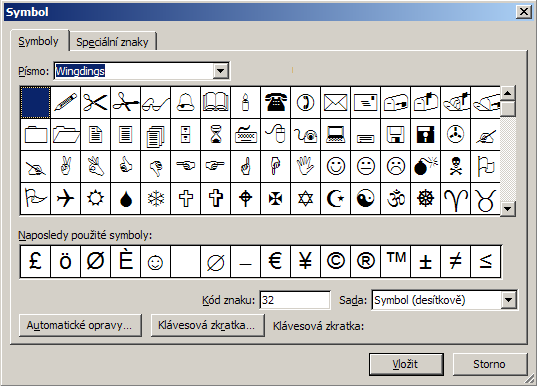The width and height of the screenshot is (537, 386).
Task: Open Automatické opravy dialog
Action: (79, 325)
